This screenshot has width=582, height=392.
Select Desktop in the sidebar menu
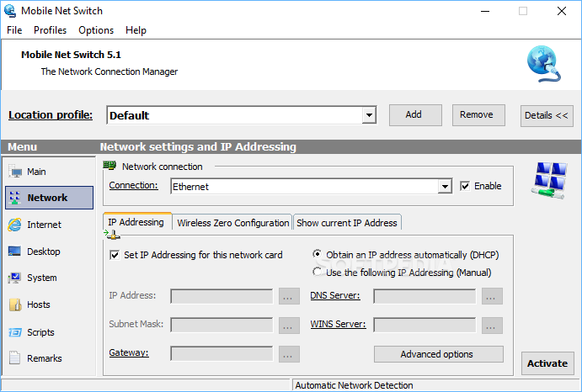tap(49, 252)
